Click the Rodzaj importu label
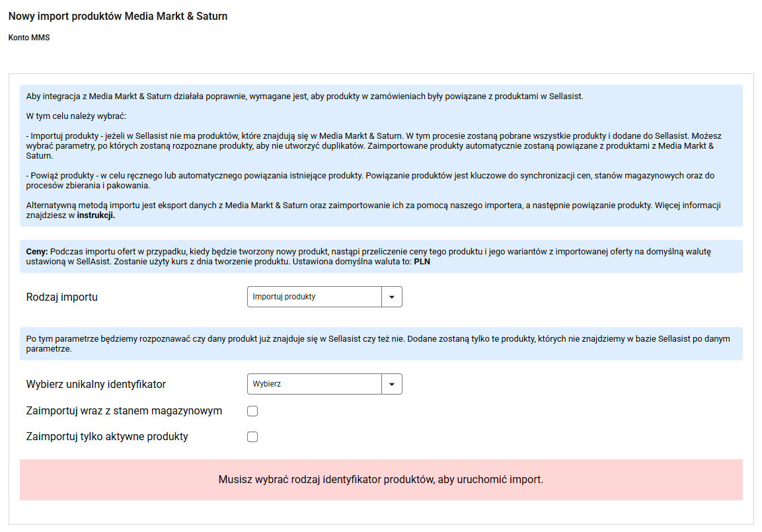 pos(61,297)
